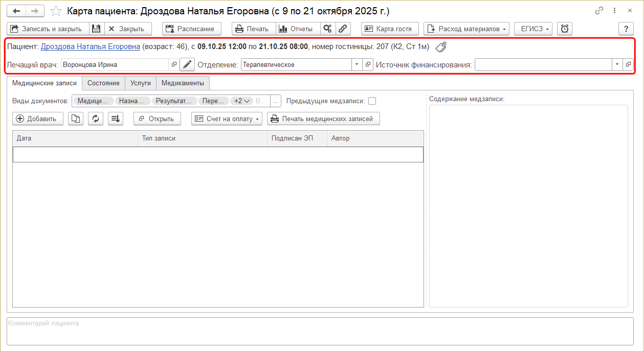Open Источник финансирования dropdown arrow
This screenshot has height=352, width=644.
(617, 64)
